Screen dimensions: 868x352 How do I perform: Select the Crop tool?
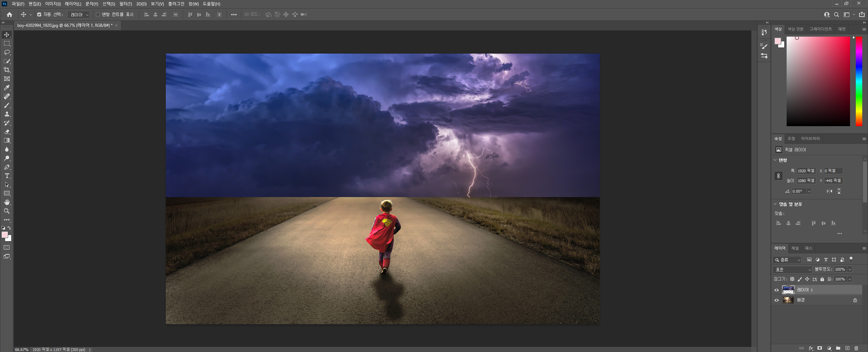point(7,70)
